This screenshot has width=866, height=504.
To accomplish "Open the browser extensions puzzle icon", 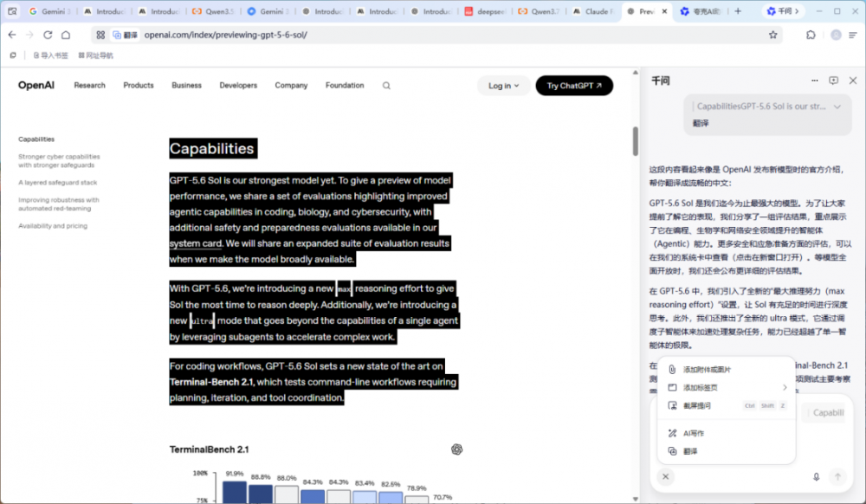I will [x=811, y=35].
